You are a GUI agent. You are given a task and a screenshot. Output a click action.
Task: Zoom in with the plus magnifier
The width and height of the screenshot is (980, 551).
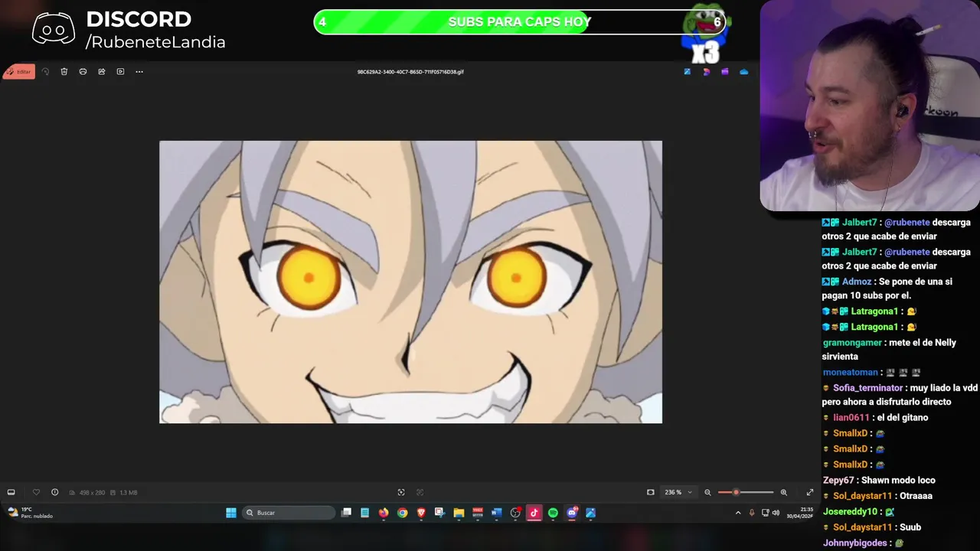click(x=783, y=492)
